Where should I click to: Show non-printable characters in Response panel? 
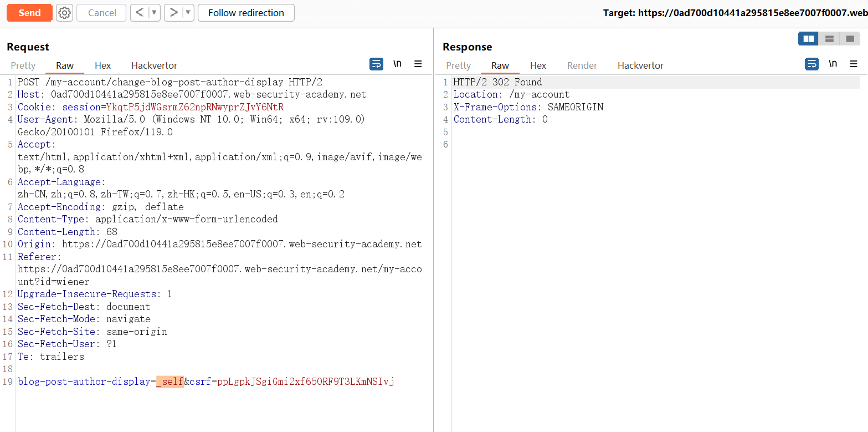pos(833,64)
